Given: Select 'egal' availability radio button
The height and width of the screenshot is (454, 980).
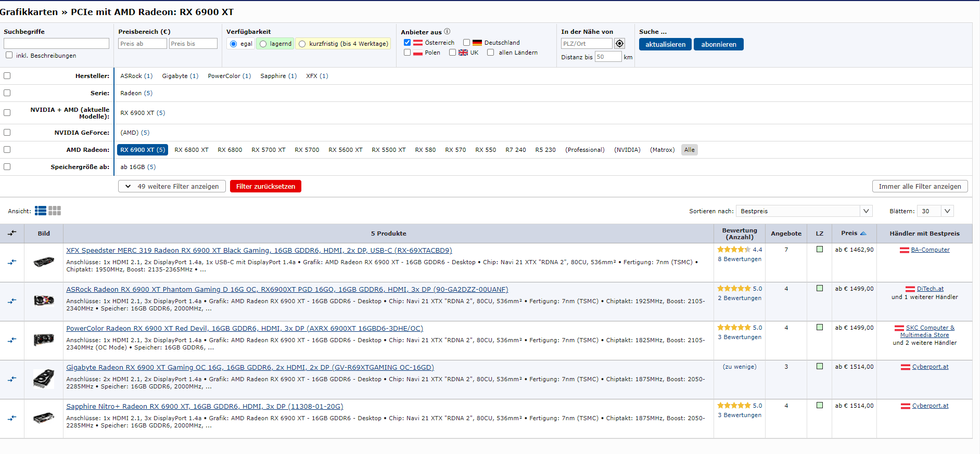Looking at the screenshot, I should [233, 44].
